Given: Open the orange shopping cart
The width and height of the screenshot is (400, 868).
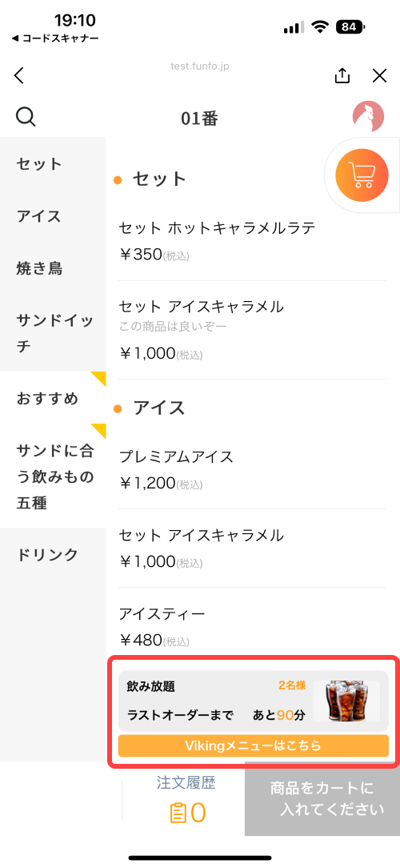Looking at the screenshot, I should pos(362,175).
